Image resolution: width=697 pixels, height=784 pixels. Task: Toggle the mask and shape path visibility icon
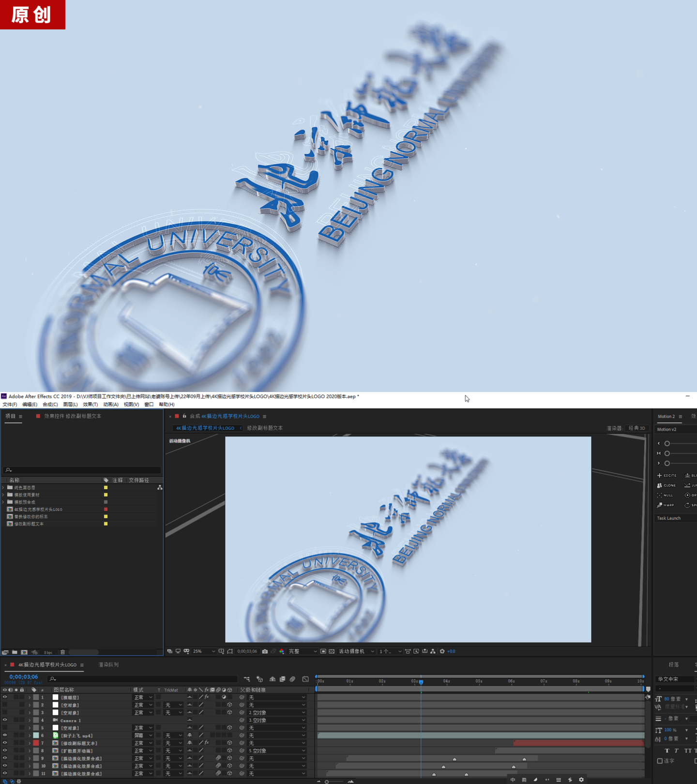pyautogui.click(x=230, y=651)
